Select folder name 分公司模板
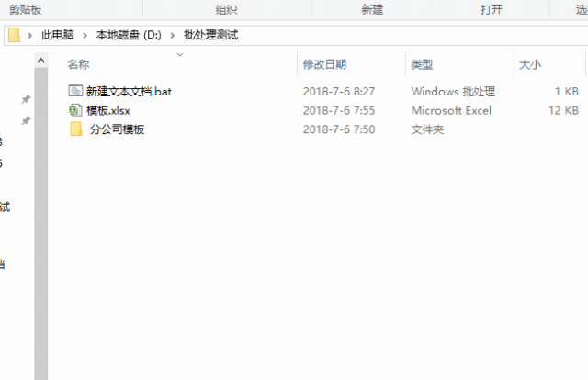The image size is (588, 380). [x=117, y=129]
